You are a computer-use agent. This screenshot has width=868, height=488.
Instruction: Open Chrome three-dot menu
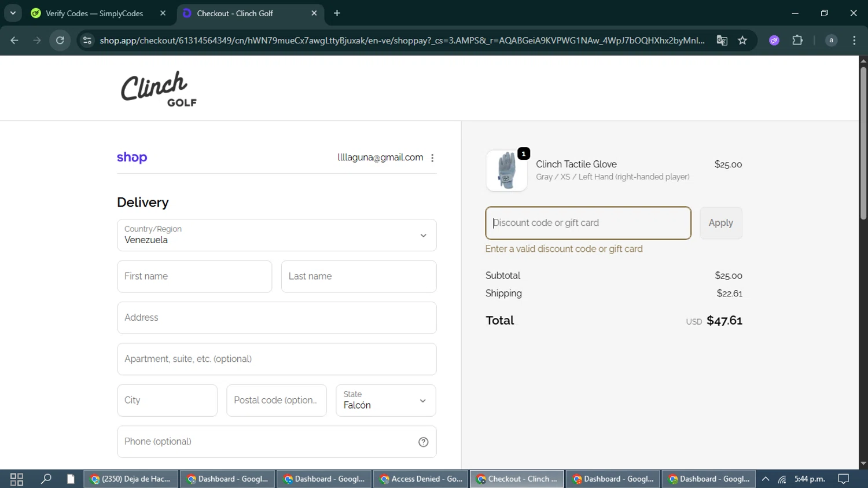click(854, 41)
